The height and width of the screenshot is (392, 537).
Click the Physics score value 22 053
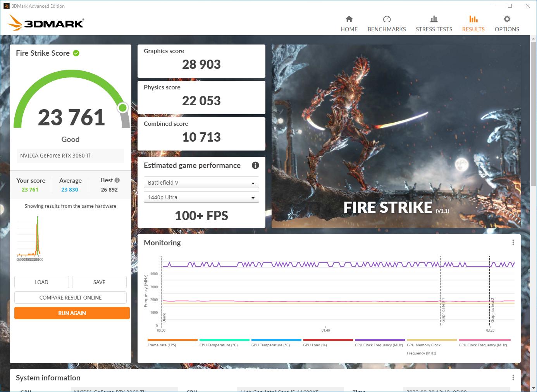[201, 101]
